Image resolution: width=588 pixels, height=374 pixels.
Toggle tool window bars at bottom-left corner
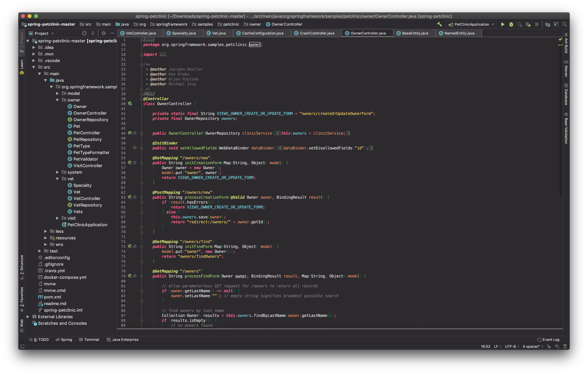click(x=22, y=346)
